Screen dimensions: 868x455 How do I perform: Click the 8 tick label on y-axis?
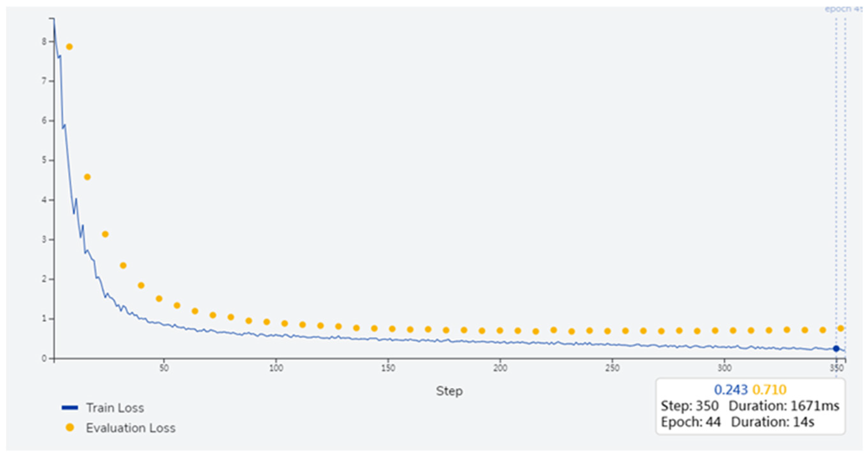[44, 42]
